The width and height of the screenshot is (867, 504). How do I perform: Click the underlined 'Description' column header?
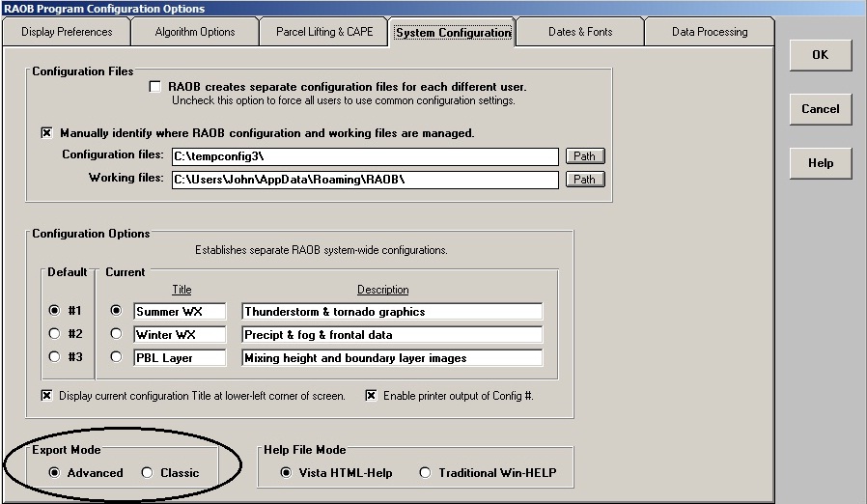(382, 290)
